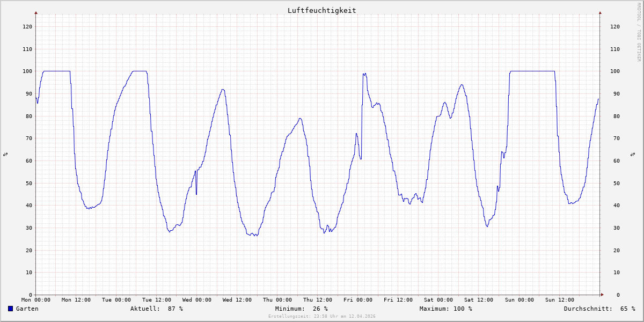Select the Durchschnitt 65 % value

pos(627,309)
